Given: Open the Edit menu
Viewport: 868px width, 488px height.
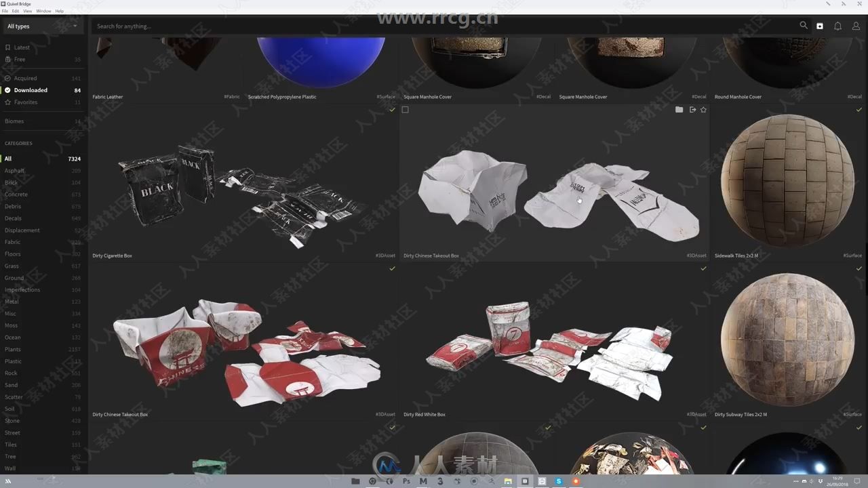Looking at the screenshot, I should [x=16, y=12].
